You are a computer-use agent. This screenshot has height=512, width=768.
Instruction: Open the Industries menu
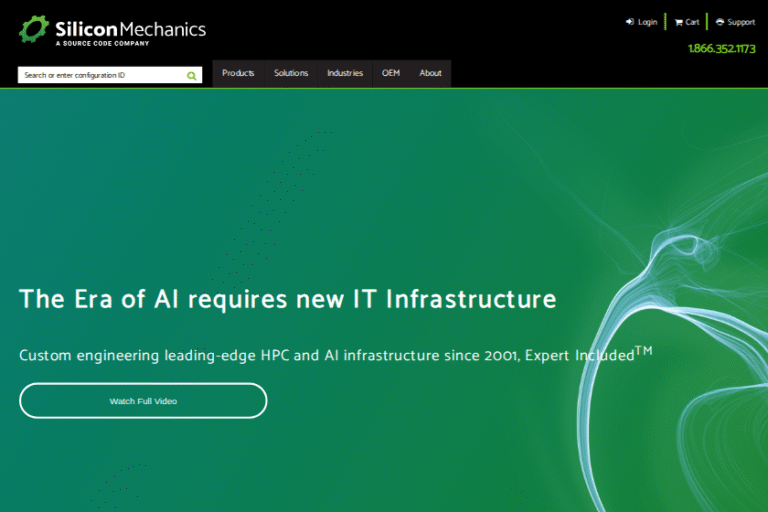point(345,73)
